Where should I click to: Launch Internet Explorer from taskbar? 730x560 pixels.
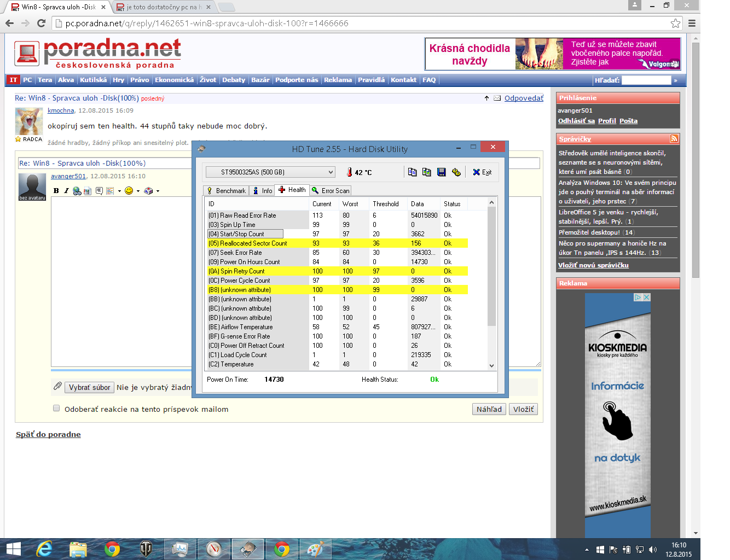pos(44,549)
